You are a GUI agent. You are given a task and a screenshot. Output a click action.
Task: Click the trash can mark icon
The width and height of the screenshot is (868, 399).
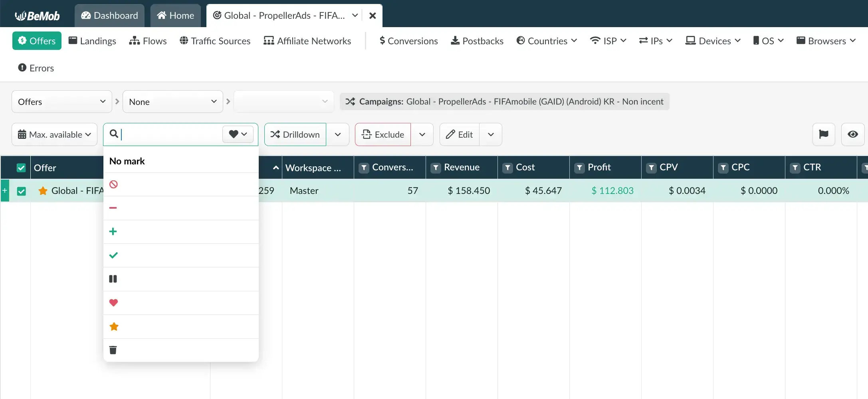[x=113, y=350]
